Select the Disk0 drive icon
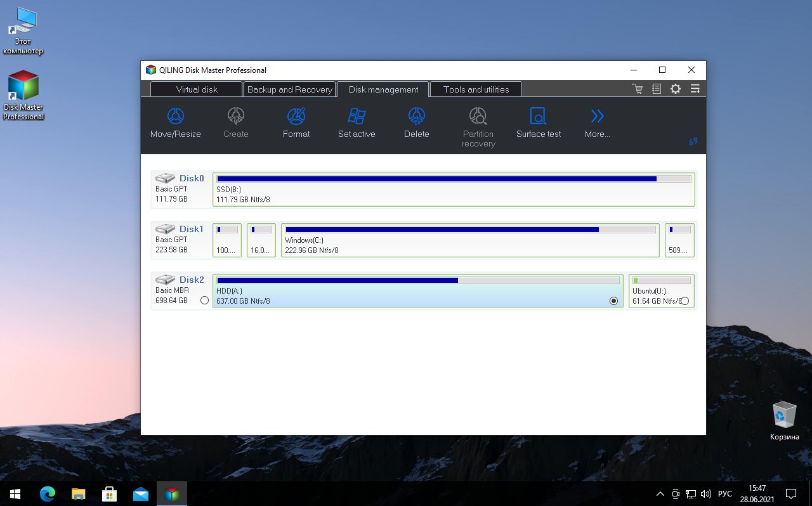 (x=166, y=178)
